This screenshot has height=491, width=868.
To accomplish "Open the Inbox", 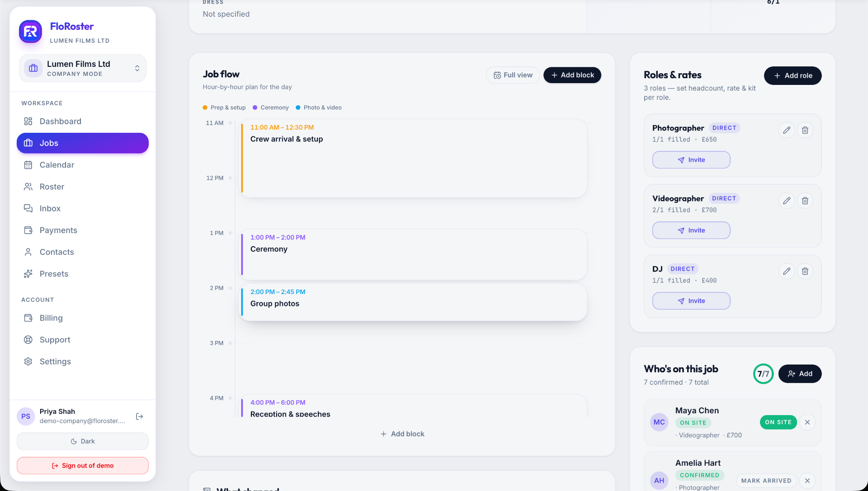I will (x=83, y=208).
